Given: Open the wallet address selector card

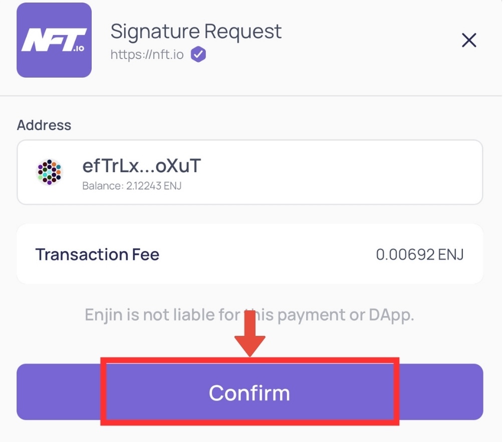Looking at the screenshot, I should (x=250, y=172).
